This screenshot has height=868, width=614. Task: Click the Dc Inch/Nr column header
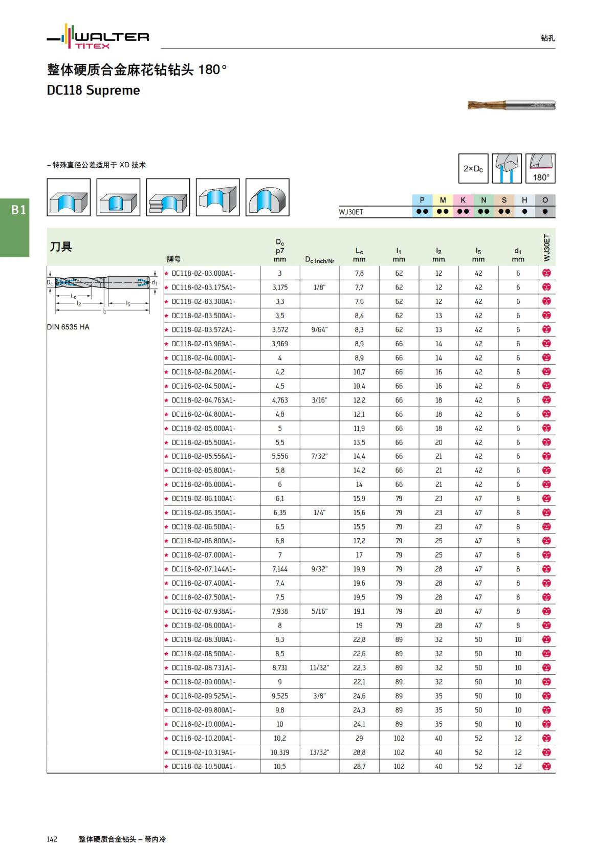(x=320, y=260)
